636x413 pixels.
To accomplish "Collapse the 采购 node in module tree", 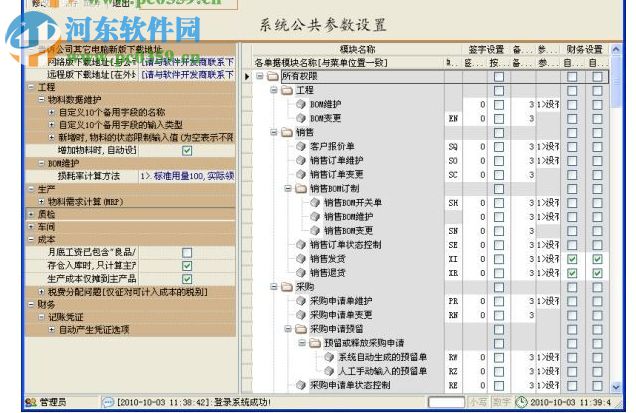I will pyautogui.click(x=274, y=286).
